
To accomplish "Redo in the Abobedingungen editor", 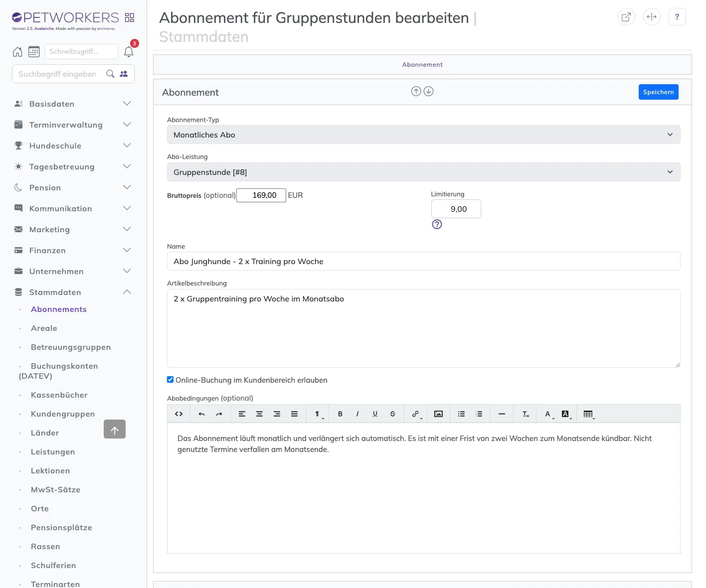I will point(219,414).
